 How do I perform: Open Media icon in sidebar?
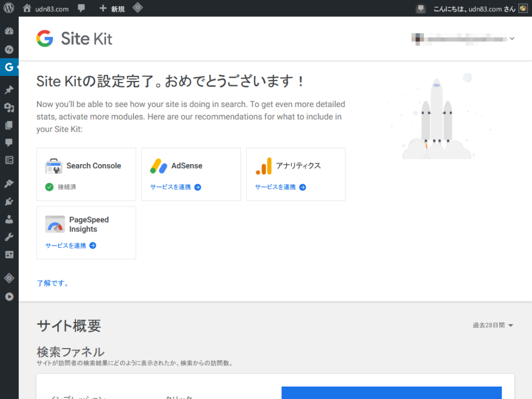point(9,108)
